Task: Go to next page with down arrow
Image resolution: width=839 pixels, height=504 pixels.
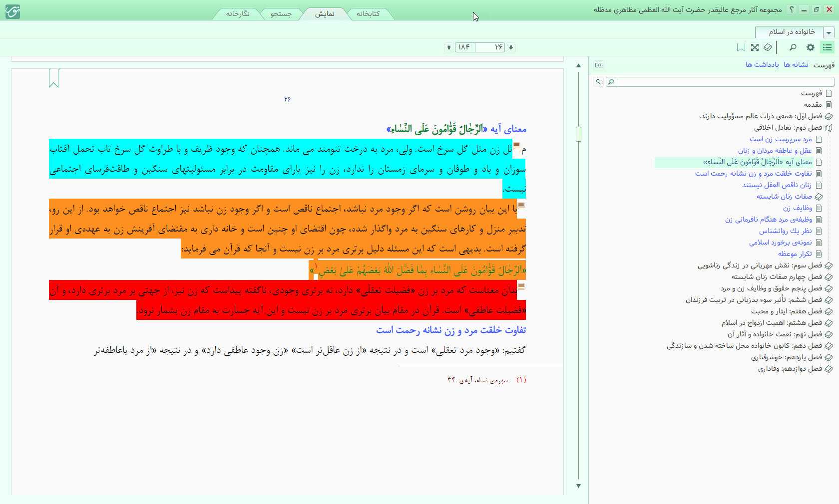Action: click(x=511, y=47)
